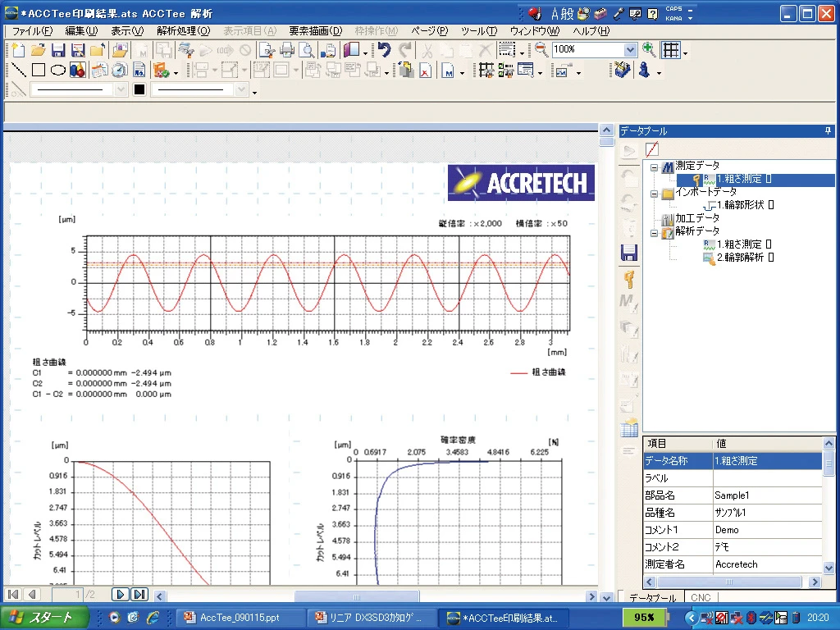Open the second line style dropdown

point(242,89)
